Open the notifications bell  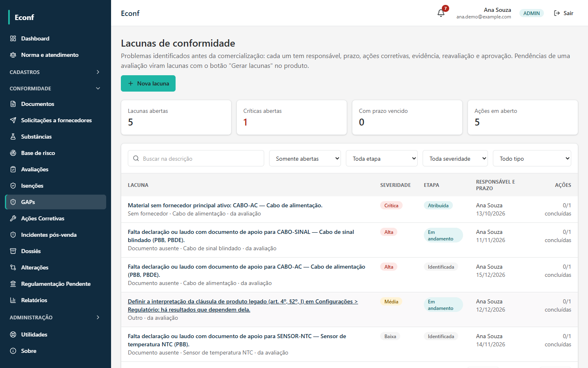[x=441, y=13]
